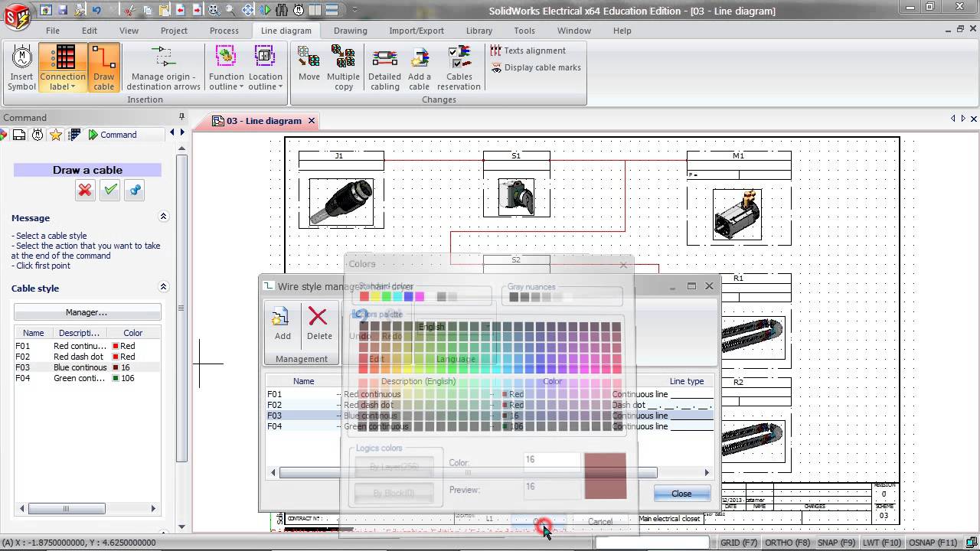The height and width of the screenshot is (551, 980).
Task: Toggle OSNAP (F11) in the status bar
Action: point(933,543)
